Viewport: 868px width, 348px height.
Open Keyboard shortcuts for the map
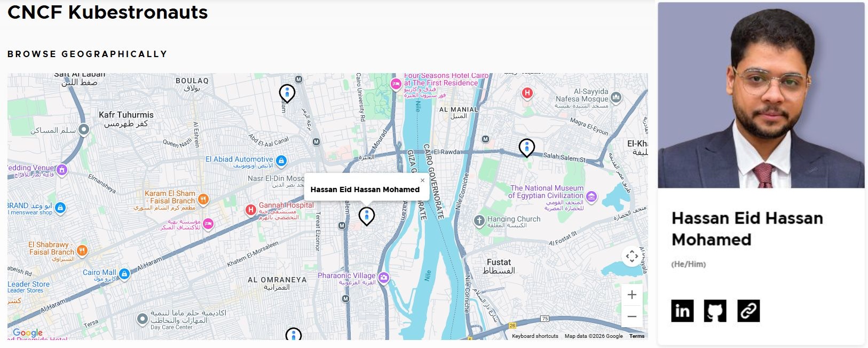(x=535, y=336)
